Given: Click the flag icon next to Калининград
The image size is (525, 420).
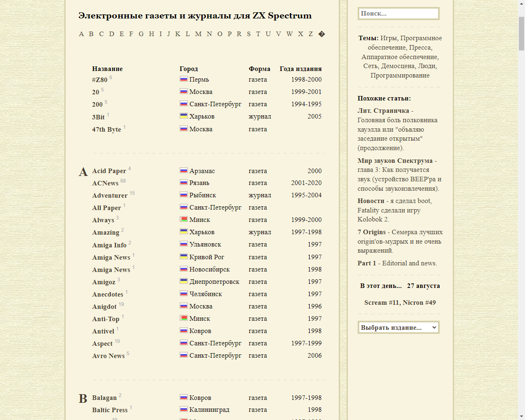Looking at the screenshot, I should tap(184, 409).
